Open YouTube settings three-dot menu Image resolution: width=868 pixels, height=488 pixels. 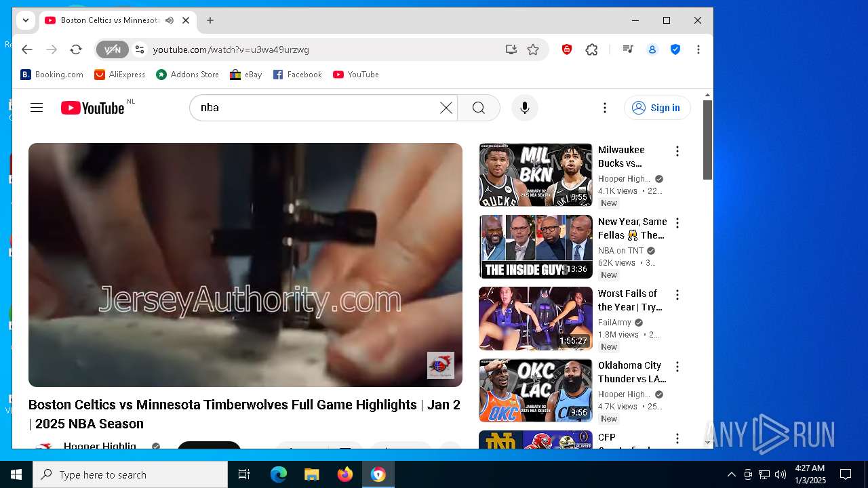click(605, 108)
